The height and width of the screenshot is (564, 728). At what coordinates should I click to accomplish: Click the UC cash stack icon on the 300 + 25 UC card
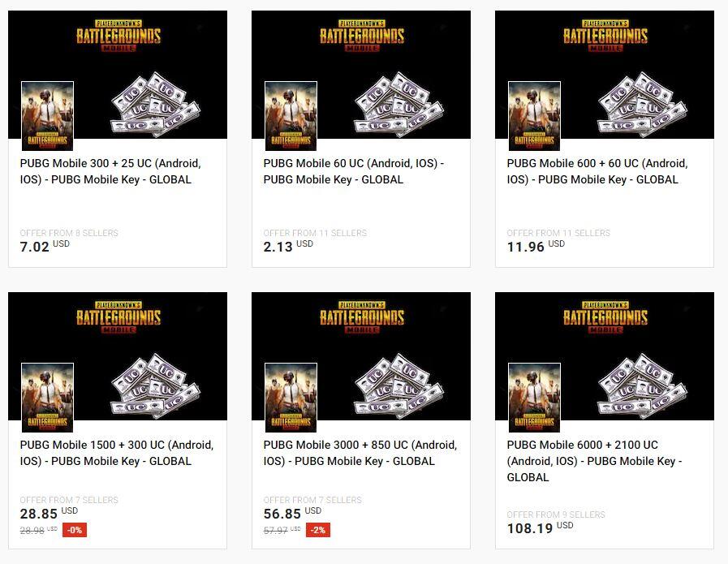tap(156, 105)
